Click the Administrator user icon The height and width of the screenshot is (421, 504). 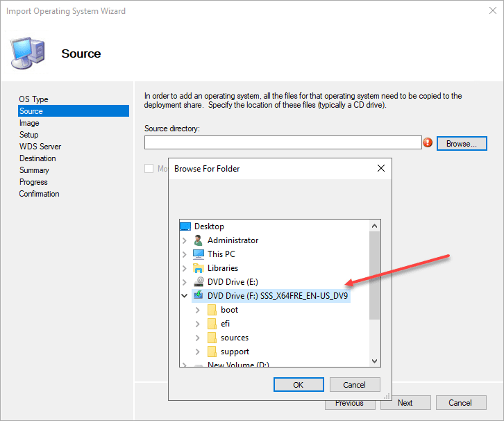click(199, 240)
